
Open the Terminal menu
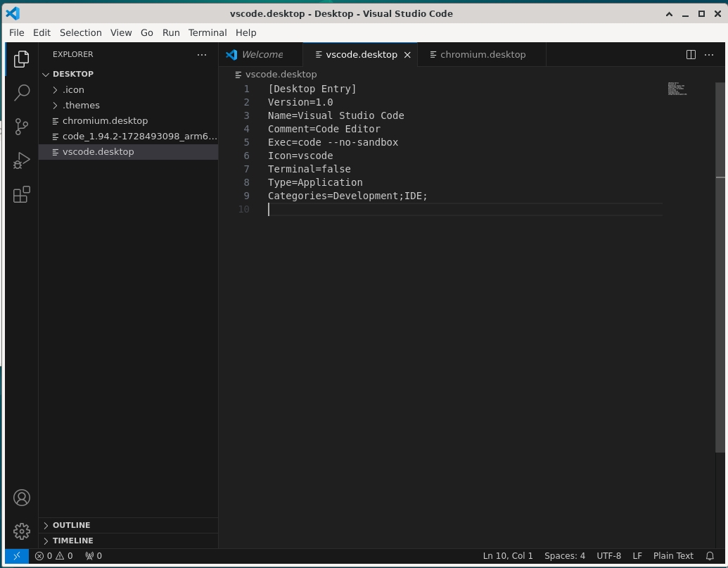pos(207,32)
